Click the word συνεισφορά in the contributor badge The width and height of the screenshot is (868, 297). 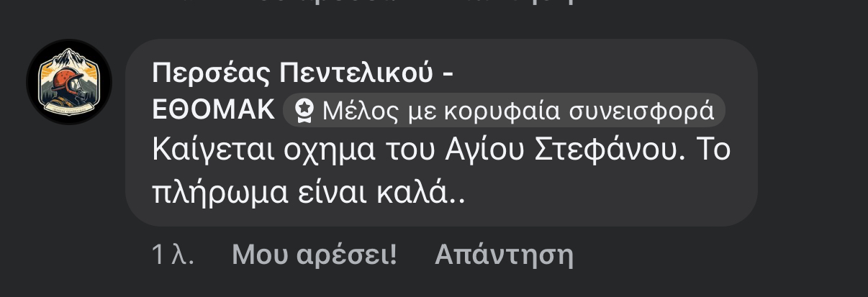click(641, 111)
